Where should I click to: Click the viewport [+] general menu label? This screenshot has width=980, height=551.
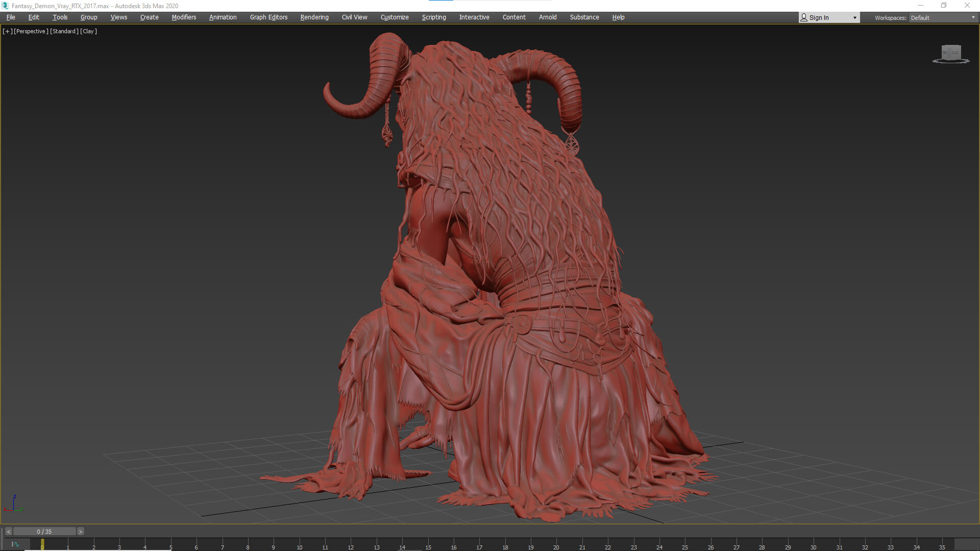pos(8,31)
